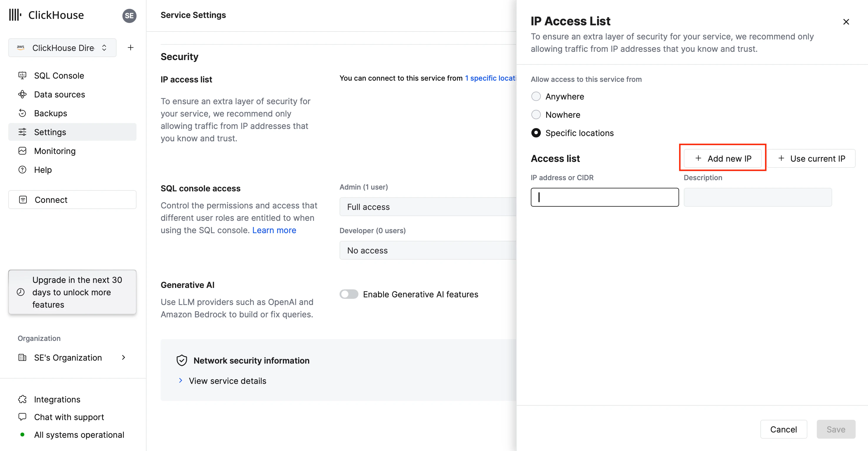Click the Backups history icon
This screenshot has height=451, width=868.
click(22, 113)
